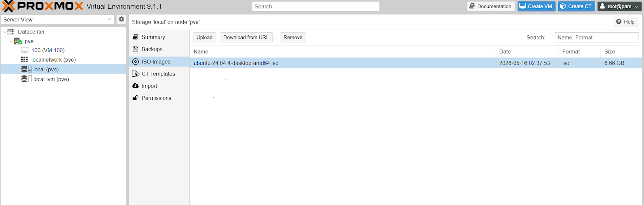Select localnetwork (pve) tree item
The image size is (644, 205).
click(54, 60)
